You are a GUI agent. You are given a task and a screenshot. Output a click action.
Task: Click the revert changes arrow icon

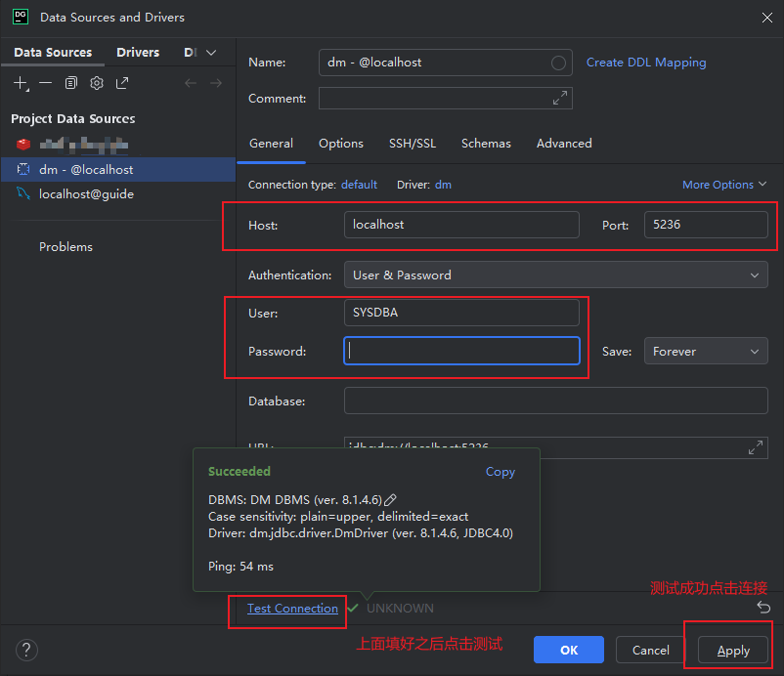coord(763,607)
